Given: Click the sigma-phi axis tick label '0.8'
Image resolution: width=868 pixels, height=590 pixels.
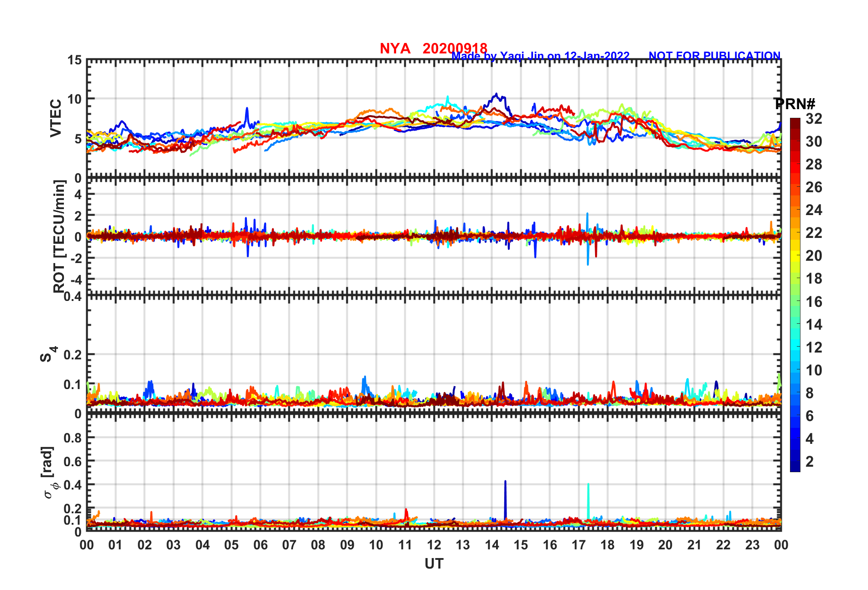Looking at the screenshot, I should tap(73, 438).
